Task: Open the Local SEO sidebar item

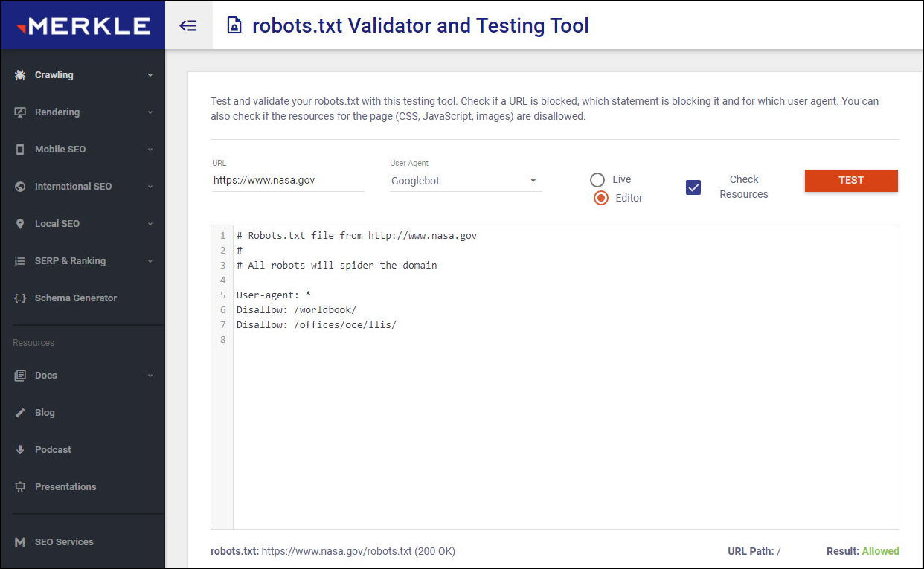Action: [x=83, y=224]
